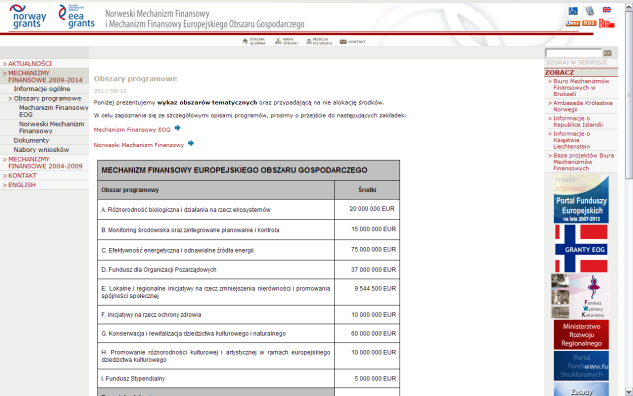This screenshot has width=633, height=396.
Task: Click Ministerstwo Rozwoju Regionalnego banner
Action: [581, 335]
